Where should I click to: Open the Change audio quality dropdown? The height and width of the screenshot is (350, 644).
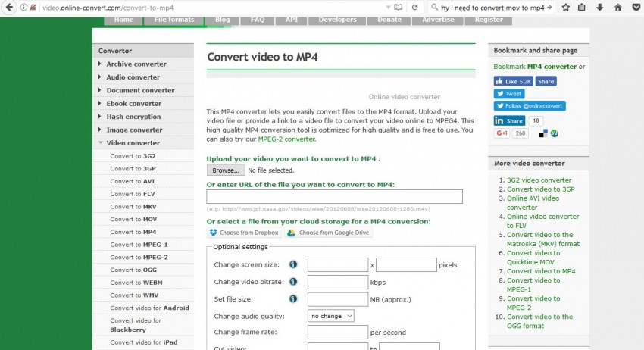(330, 316)
